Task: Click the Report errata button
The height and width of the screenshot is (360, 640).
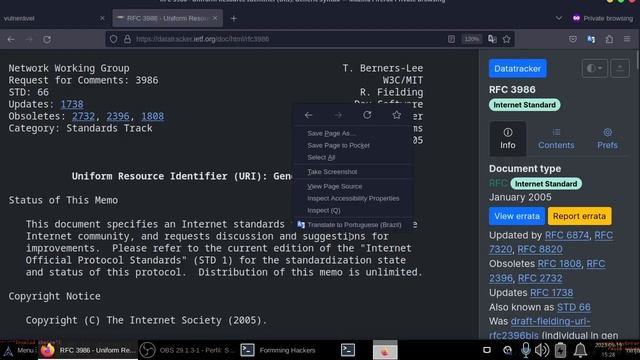Action: (x=580, y=216)
